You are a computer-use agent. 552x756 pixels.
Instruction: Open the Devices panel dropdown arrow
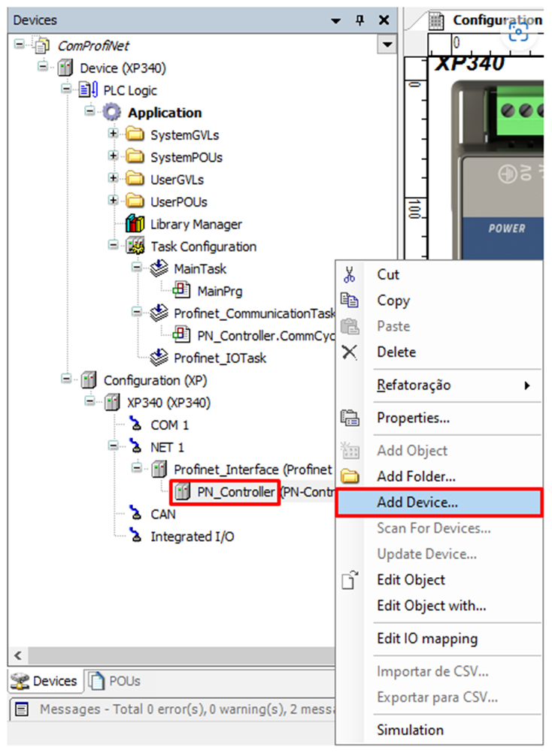(336, 20)
